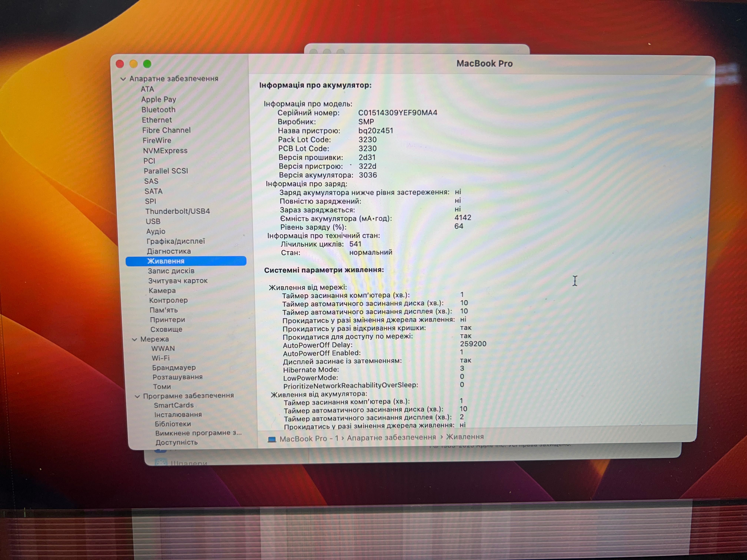Screen dimensions: 747x560
Task: Close the System Information window
Action: [x=120, y=64]
